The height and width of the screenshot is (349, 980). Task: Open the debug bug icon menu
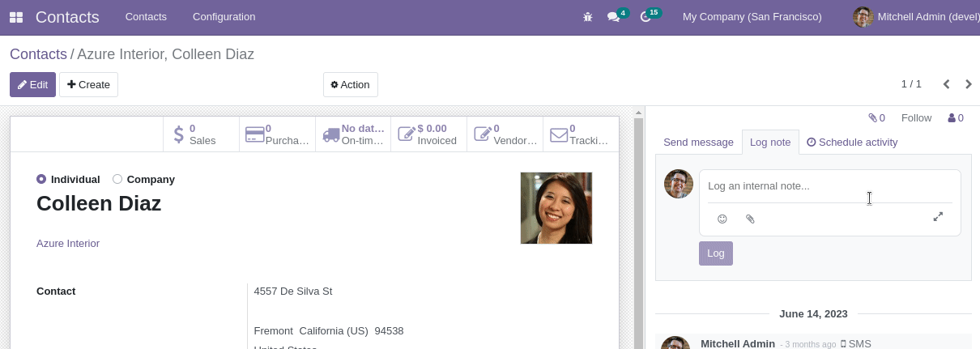tap(588, 17)
